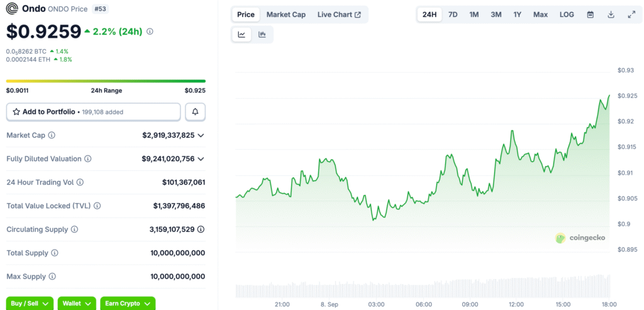Click the $0.93 price axis label
This screenshot has height=310, width=644.
coord(626,70)
